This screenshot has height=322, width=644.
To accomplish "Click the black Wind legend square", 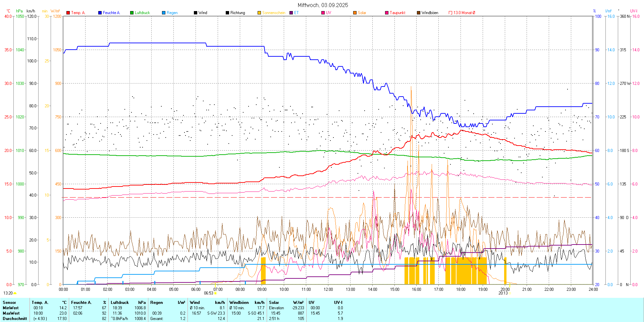I will pyautogui.click(x=196, y=13).
